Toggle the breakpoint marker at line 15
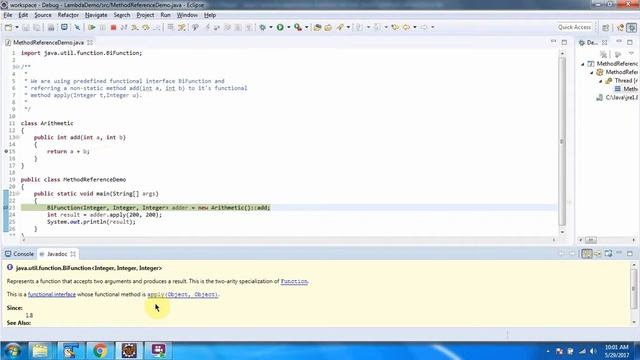Image resolution: width=640 pixels, height=360 pixels. (x=6, y=151)
